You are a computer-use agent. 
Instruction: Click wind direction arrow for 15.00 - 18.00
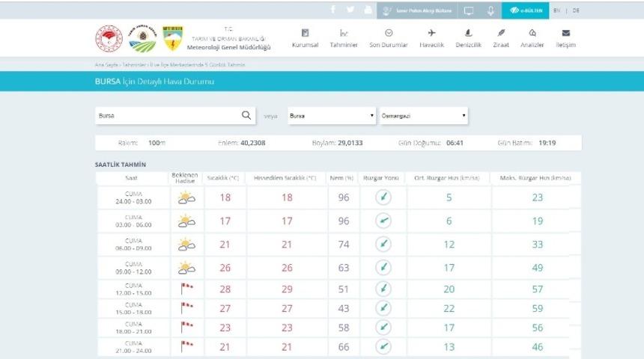click(383, 308)
